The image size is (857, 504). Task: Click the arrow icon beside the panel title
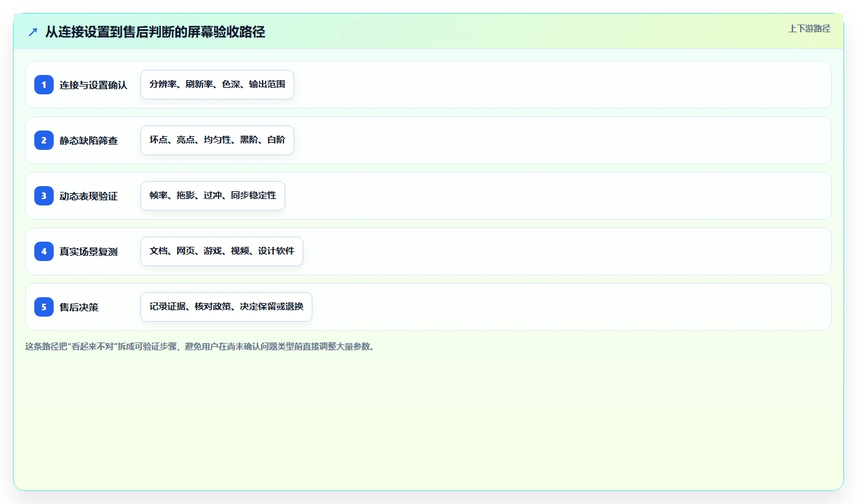coord(33,32)
